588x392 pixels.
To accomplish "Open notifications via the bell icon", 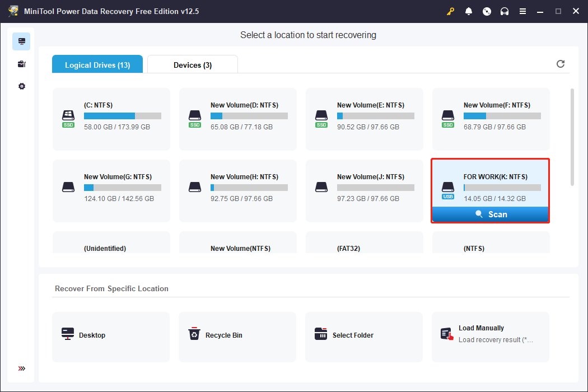I will click(x=469, y=11).
